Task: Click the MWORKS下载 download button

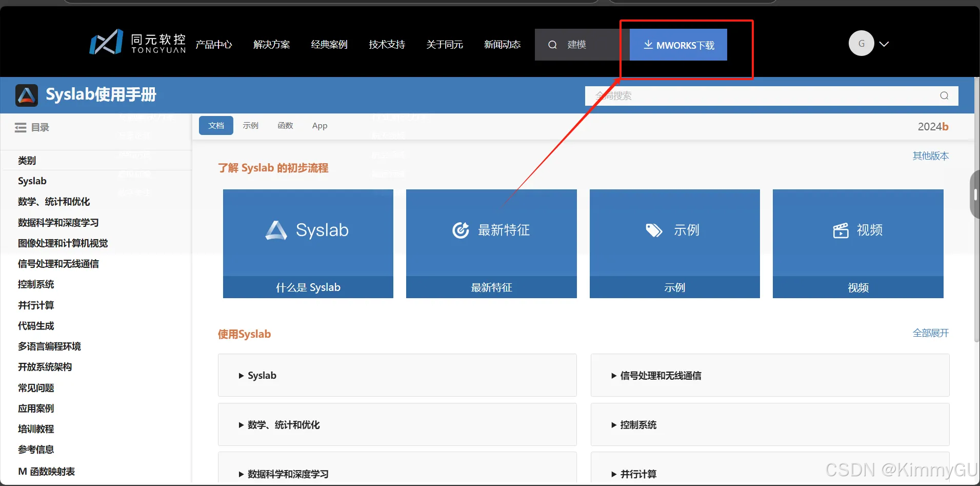Action: 678,45
